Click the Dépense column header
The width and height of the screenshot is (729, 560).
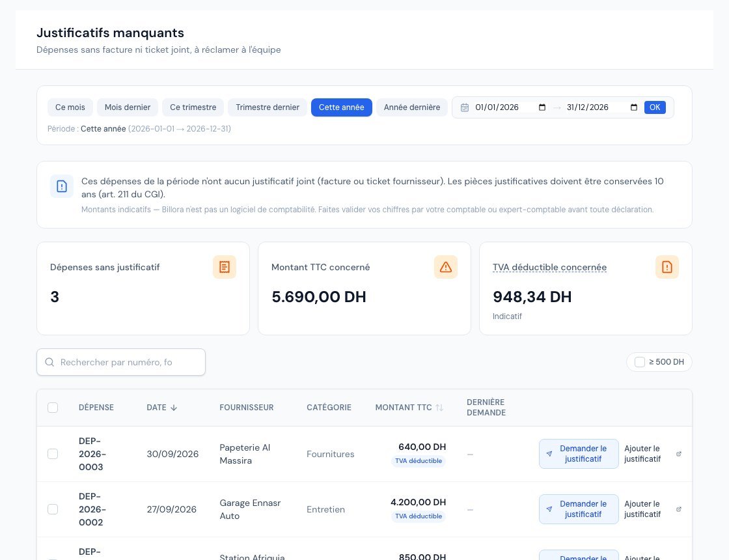coord(96,408)
